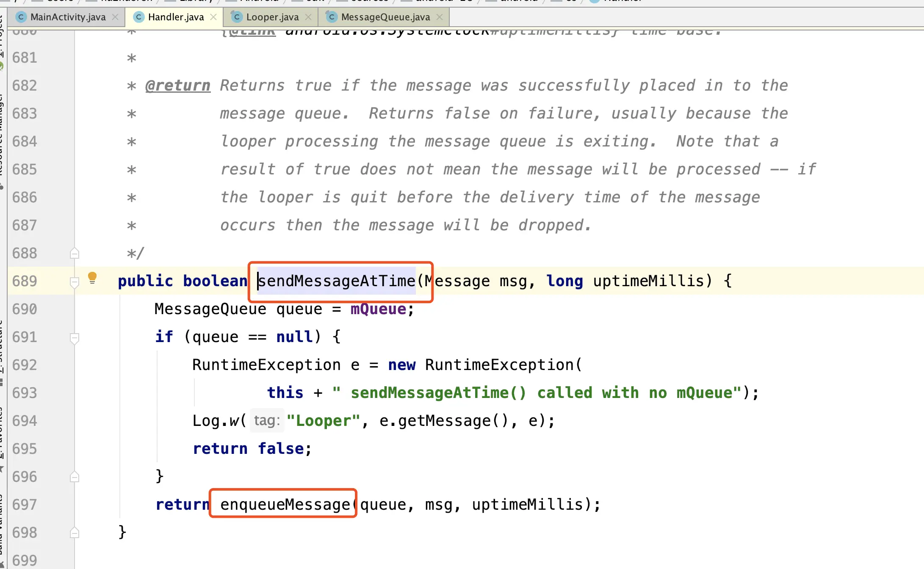924x569 pixels.
Task: Close the MainActivity.java tab
Action: point(115,17)
